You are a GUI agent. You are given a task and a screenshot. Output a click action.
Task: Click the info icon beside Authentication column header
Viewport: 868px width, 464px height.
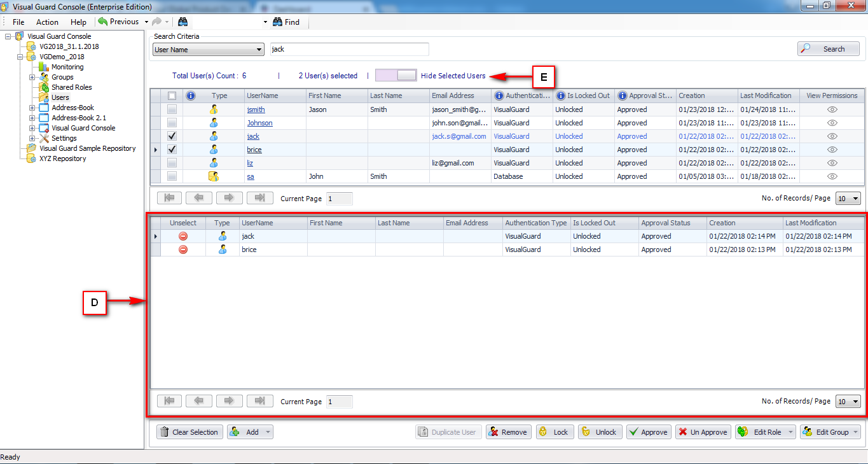pyautogui.click(x=499, y=95)
